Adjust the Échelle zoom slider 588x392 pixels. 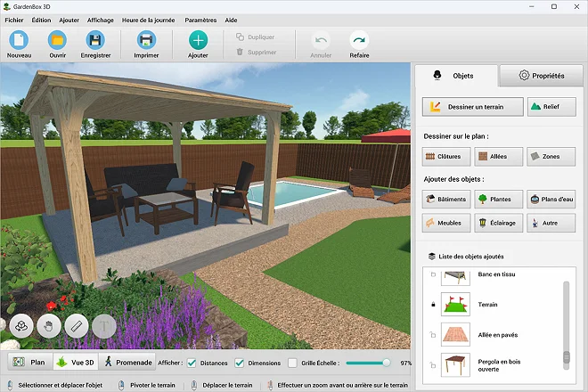386,363
